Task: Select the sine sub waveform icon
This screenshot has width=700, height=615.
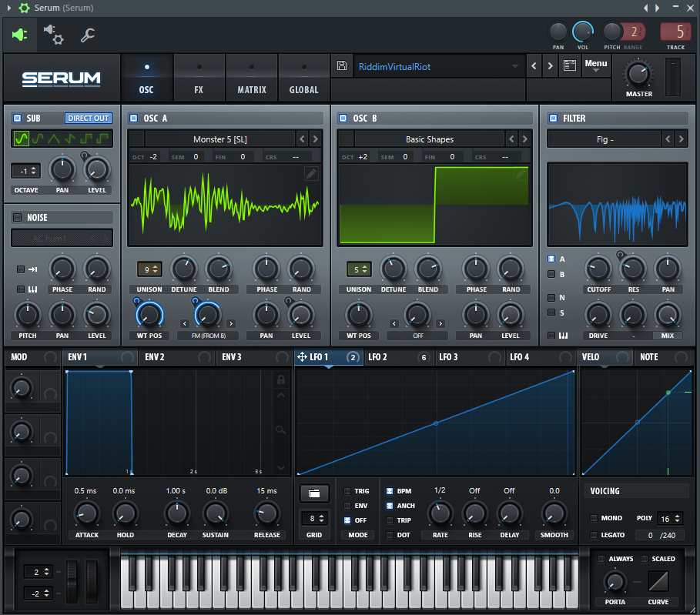Action: (x=21, y=139)
